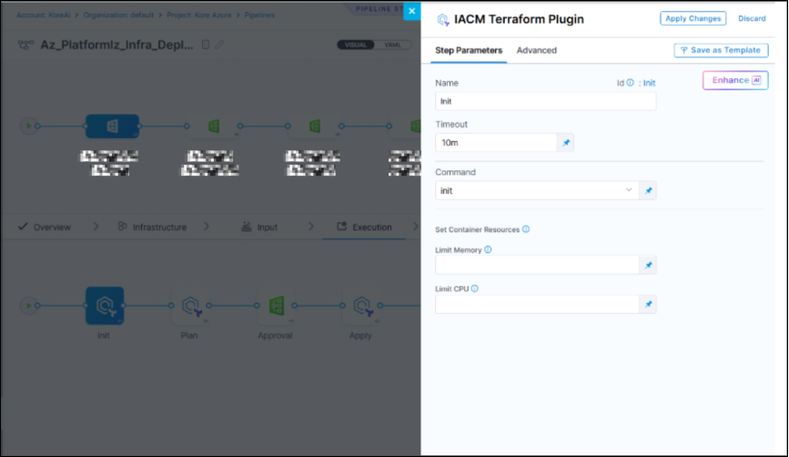Switch pipeline view to VISUAL
The image size is (789, 457).
coord(356,45)
